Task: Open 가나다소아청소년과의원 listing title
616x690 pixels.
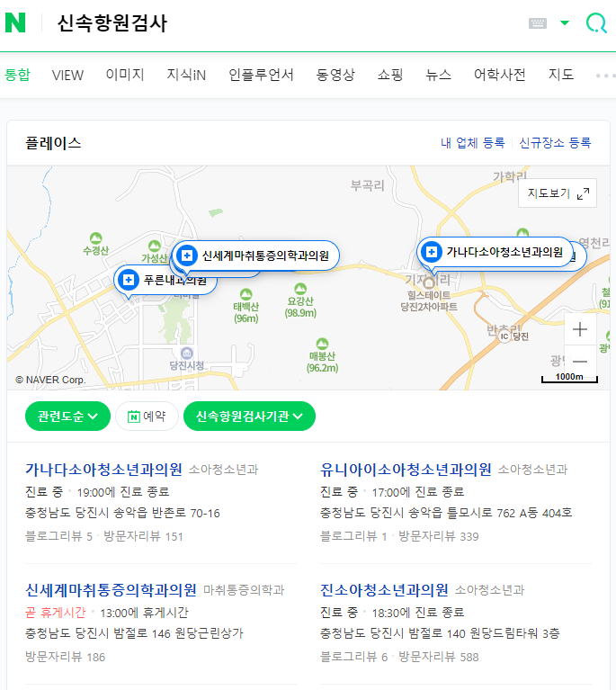Action: [103, 470]
